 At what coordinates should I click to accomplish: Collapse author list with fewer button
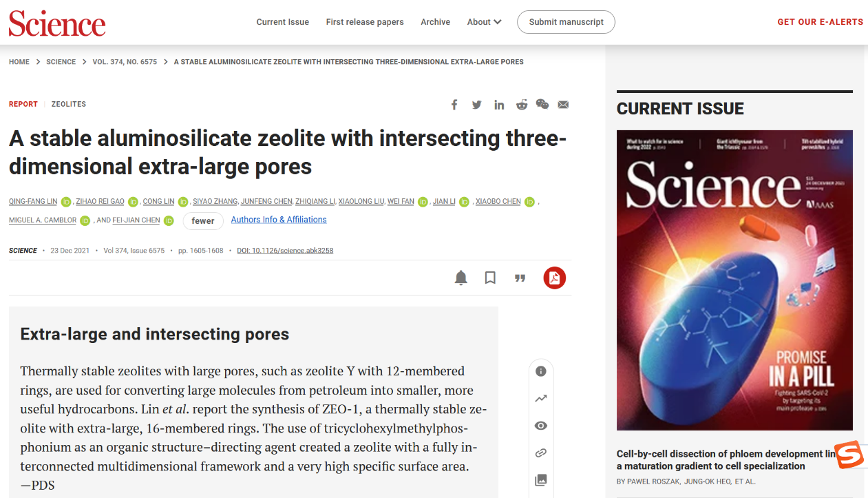[203, 220]
